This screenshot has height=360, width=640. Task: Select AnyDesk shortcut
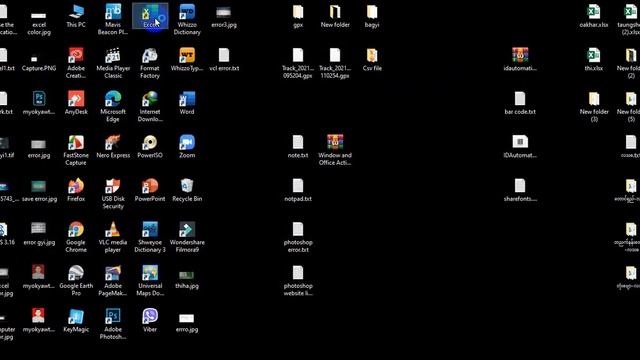point(76,103)
